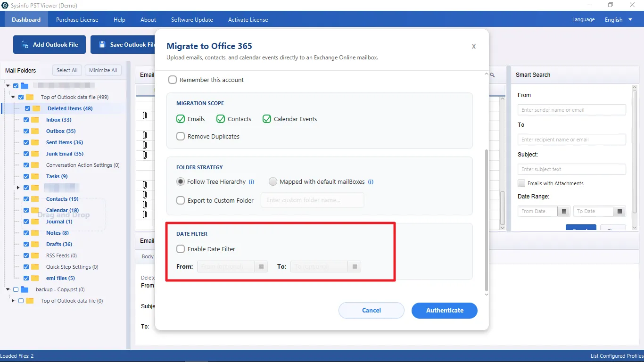Click the Add Outlook File button
The width and height of the screenshot is (644, 362).
point(50,45)
